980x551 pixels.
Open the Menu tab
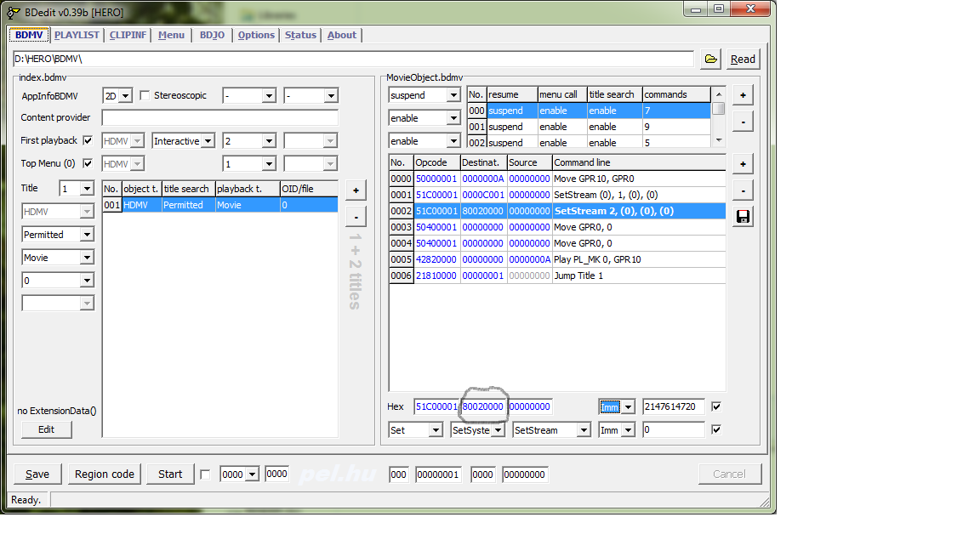[x=171, y=35]
